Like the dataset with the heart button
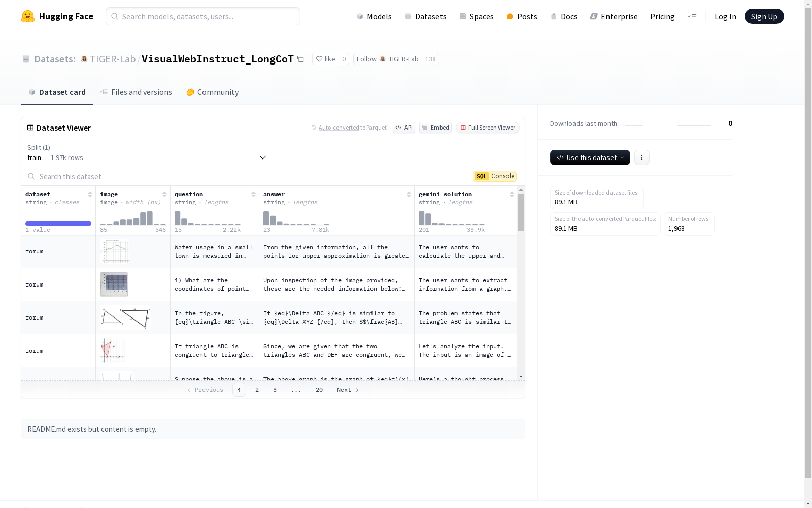812x508 pixels. click(325, 59)
